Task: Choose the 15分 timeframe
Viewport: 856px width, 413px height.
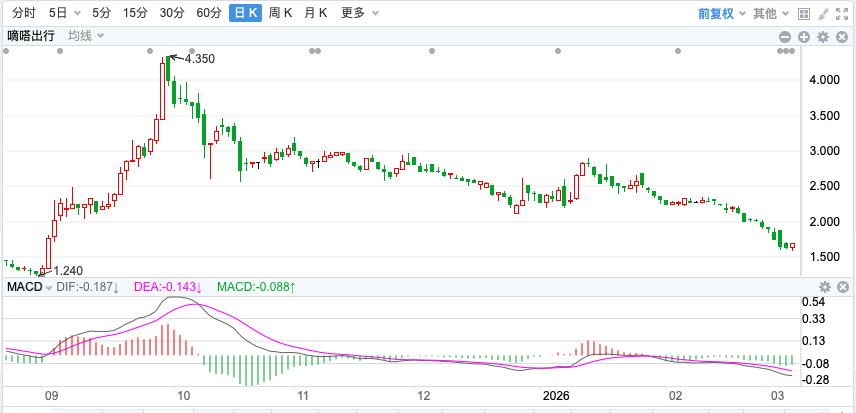Action: click(135, 14)
